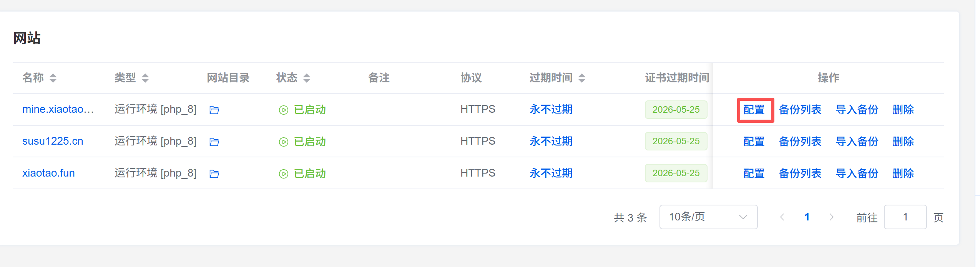Toggle running status of susu1225.cn
Viewport: 980px width, 267px height.
pos(302,142)
